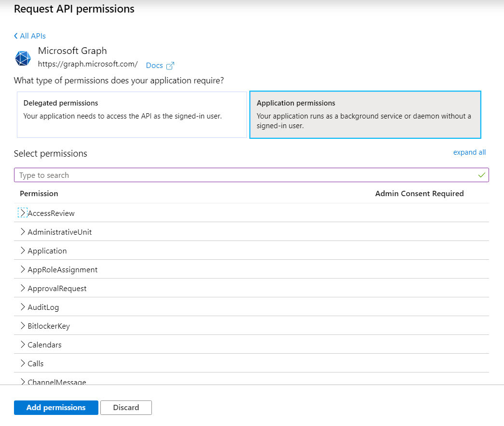Expand the AdministrativeUnit permissions

click(23, 232)
